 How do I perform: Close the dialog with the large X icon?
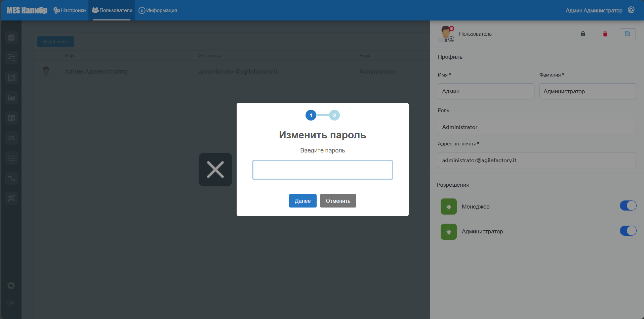(215, 170)
